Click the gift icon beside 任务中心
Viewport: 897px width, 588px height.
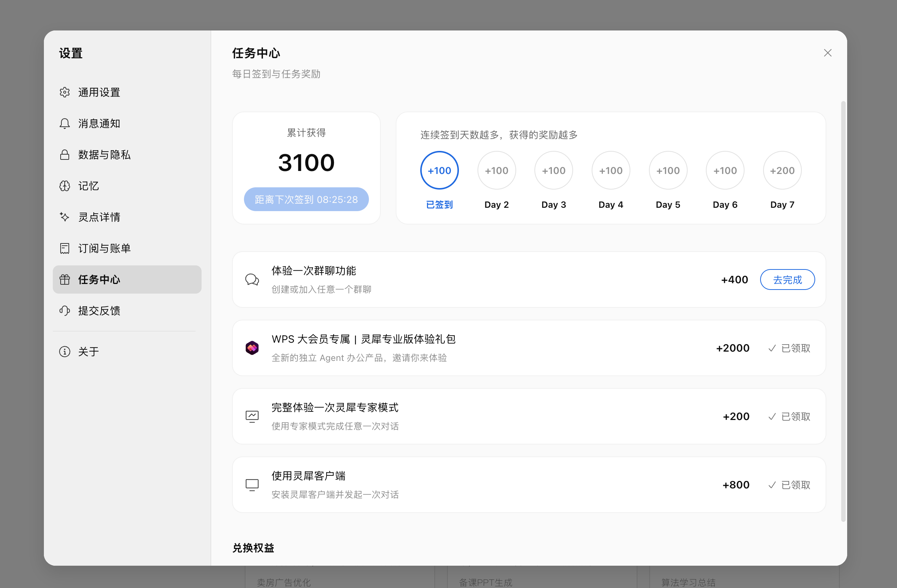pos(64,280)
